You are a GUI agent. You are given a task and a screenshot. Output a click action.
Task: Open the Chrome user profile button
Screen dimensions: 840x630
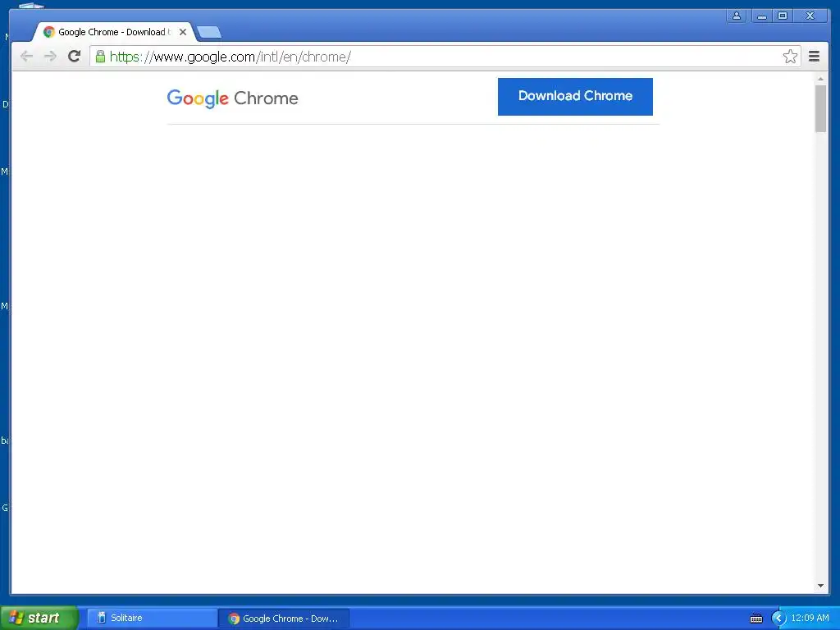click(737, 16)
